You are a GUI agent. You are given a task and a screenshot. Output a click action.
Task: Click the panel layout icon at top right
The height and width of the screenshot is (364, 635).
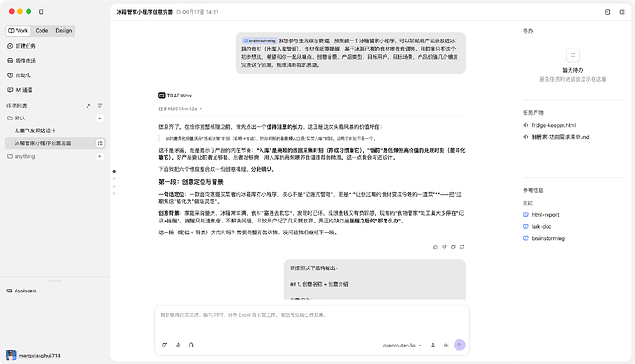[x=607, y=12]
